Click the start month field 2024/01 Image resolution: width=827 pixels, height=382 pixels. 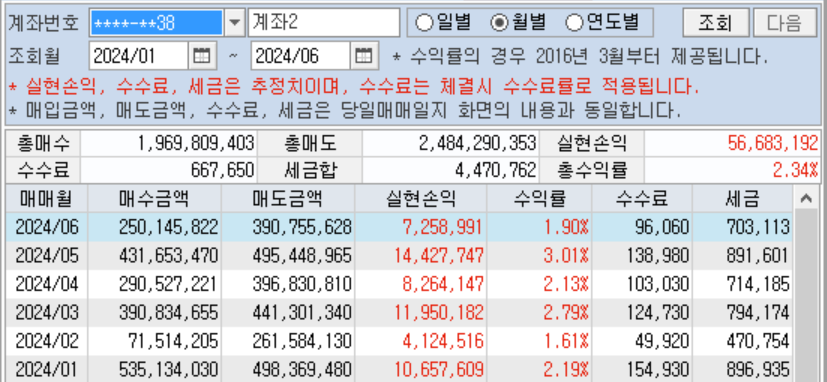point(139,55)
